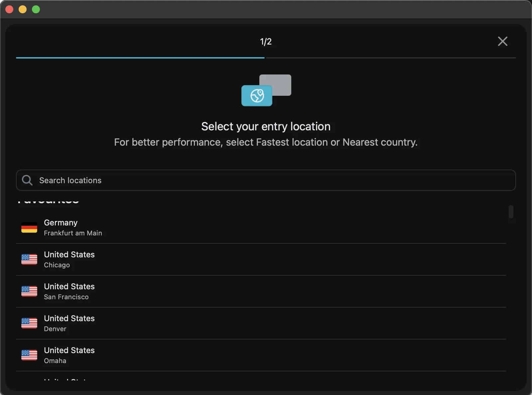Click the blue first step progress bar
Screen dimensions: 532x395
[140, 58]
